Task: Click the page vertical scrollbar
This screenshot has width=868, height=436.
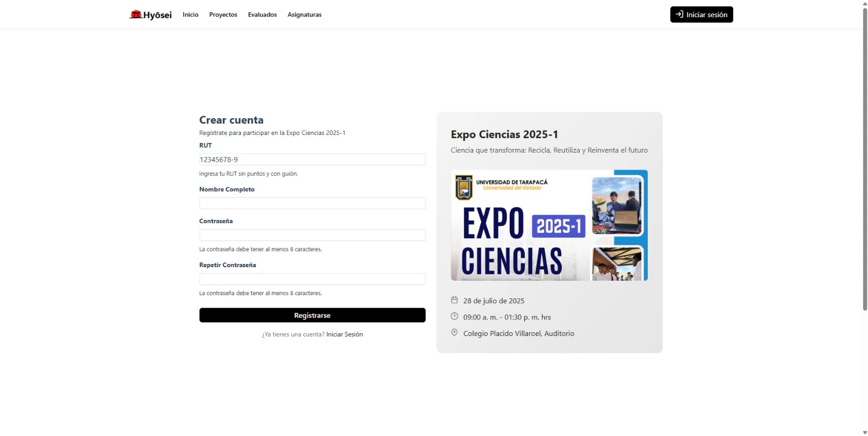Action: coord(865,159)
